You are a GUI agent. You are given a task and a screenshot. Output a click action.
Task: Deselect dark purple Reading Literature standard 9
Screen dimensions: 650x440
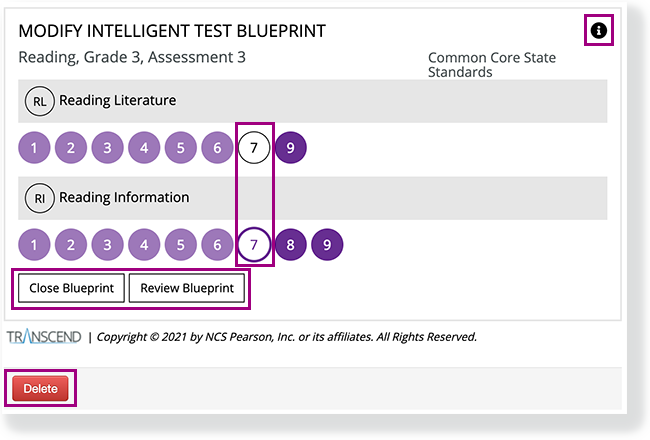tap(290, 149)
